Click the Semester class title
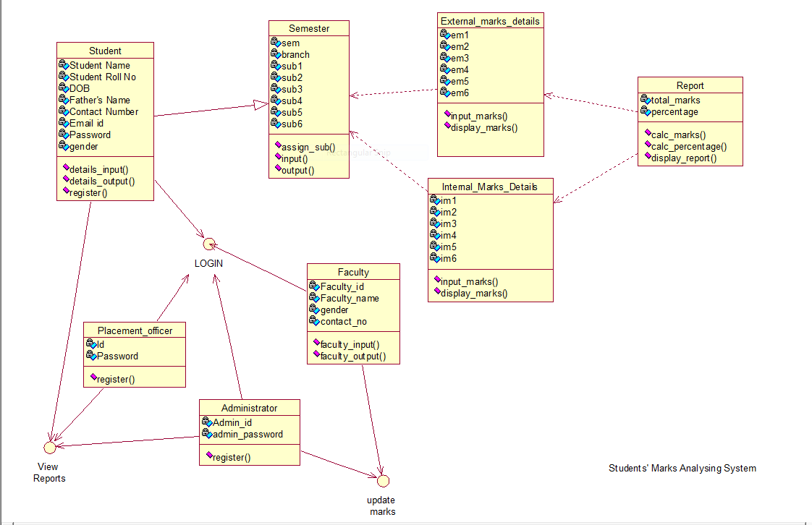 pos(309,28)
